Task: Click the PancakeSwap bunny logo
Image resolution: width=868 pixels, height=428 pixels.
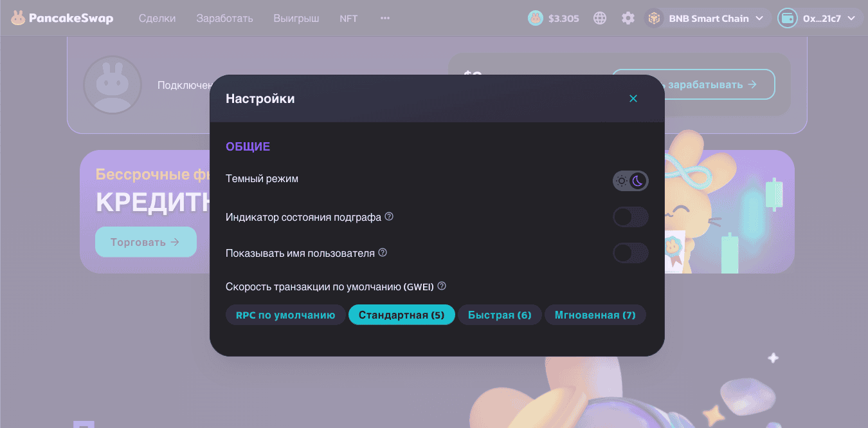Action: click(x=18, y=18)
